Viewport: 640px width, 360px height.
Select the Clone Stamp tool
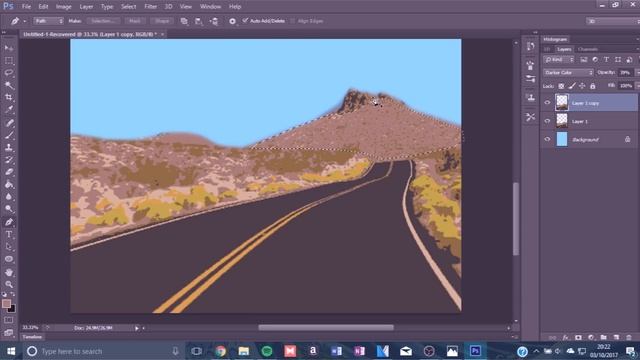click(9, 147)
